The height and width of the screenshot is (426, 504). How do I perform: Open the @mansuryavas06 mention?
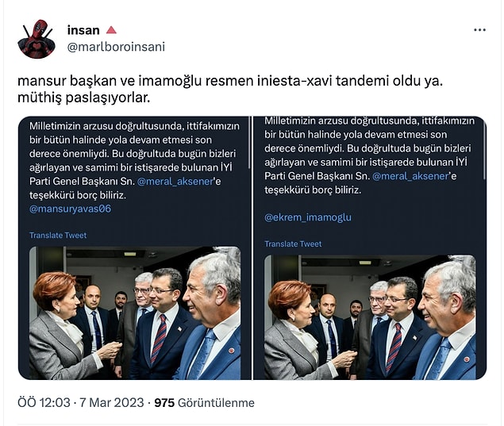[70, 209]
